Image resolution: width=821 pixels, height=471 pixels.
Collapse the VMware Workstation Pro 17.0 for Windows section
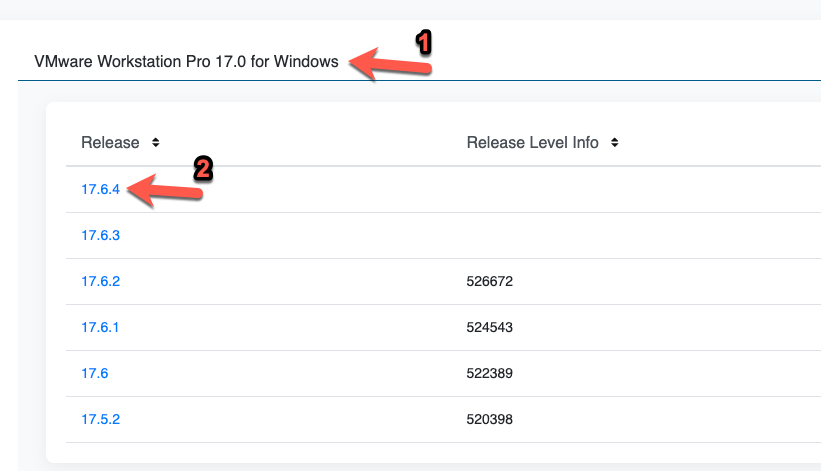coord(185,61)
